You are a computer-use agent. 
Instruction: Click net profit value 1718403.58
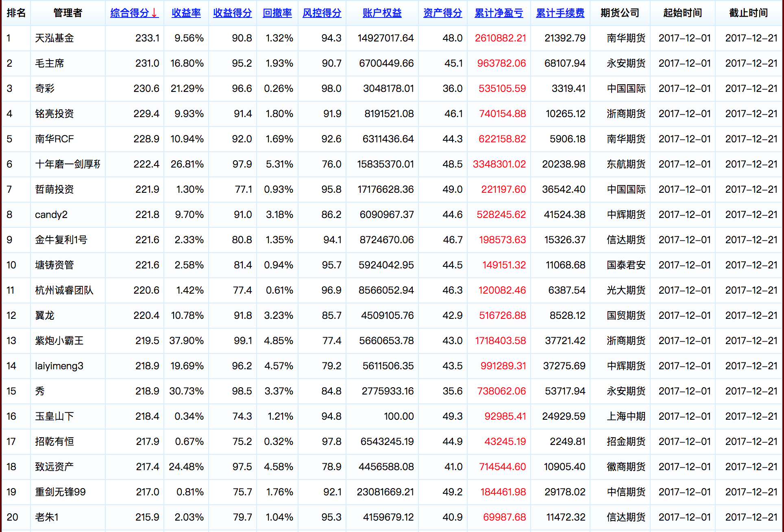pos(501,341)
